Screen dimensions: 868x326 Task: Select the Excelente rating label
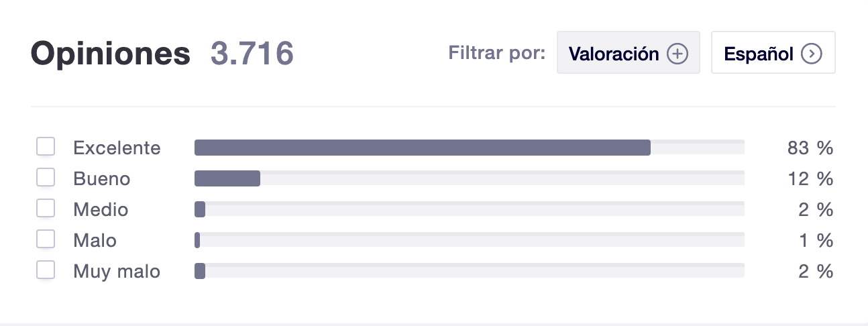click(x=117, y=148)
